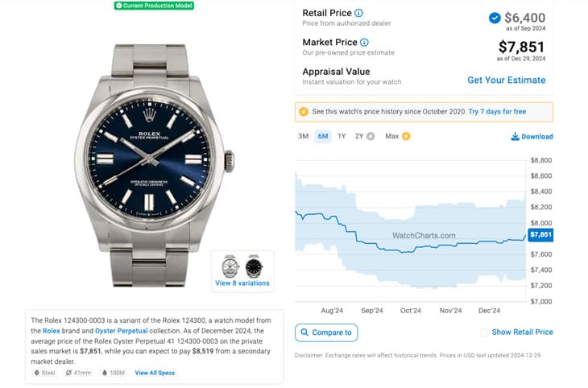This screenshot has width=588, height=388.
Task: Click the Market Price info icon
Action: click(364, 42)
